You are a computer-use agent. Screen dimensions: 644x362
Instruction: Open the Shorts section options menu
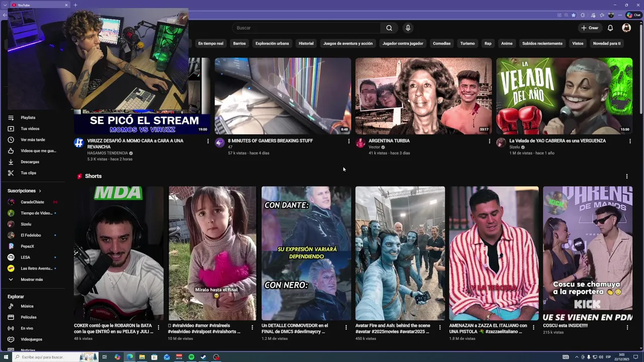(x=627, y=176)
